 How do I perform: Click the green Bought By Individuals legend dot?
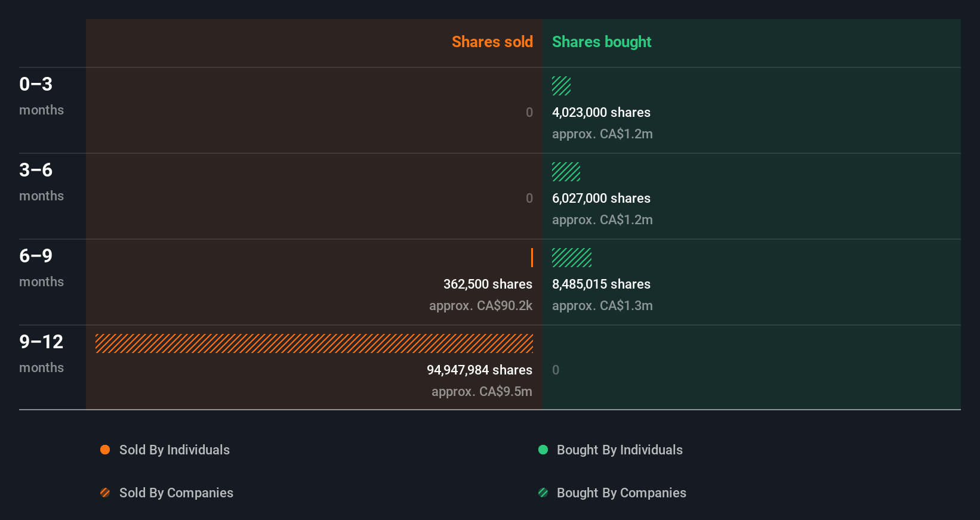pyautogui.click(x=543, y=450)
